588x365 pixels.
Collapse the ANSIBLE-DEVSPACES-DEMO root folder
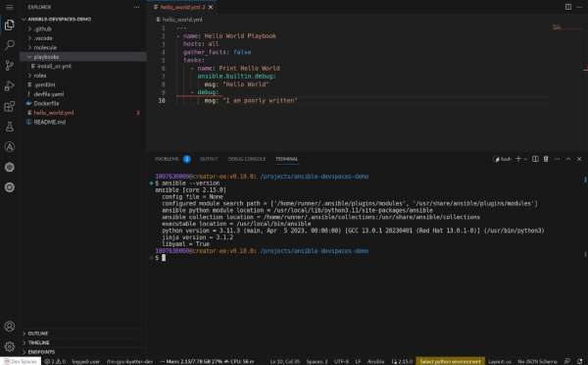(59, 20)
